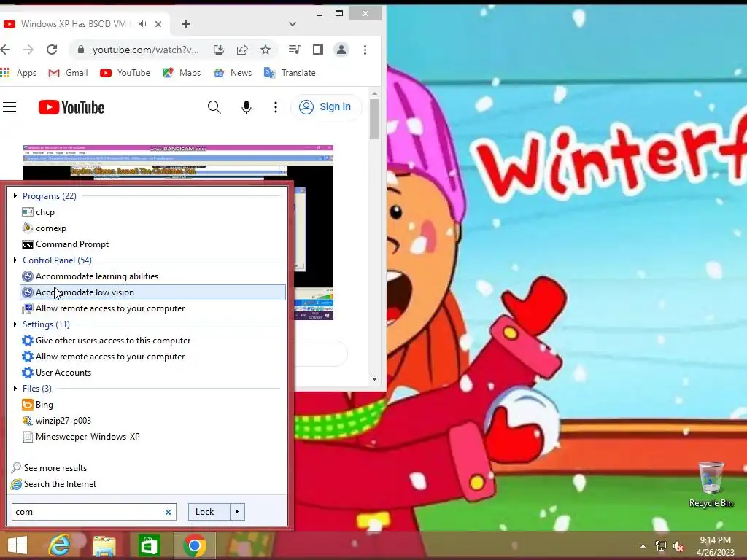The height and width of the screenshot is (560, 747).
Task: Open a new Chrome tab
Action: [186, 24]
